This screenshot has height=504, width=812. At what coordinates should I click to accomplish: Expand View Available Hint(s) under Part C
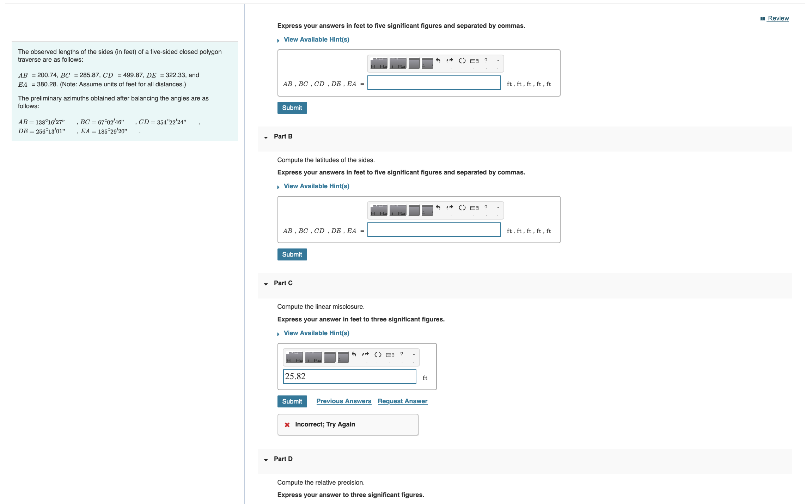(x=316, y=333)
